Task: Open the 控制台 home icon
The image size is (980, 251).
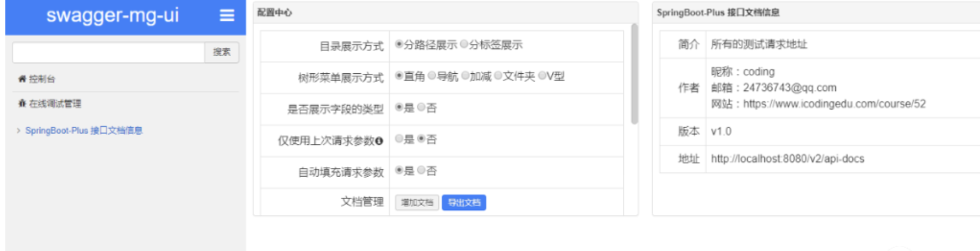Action: click(x=22, y=79)
